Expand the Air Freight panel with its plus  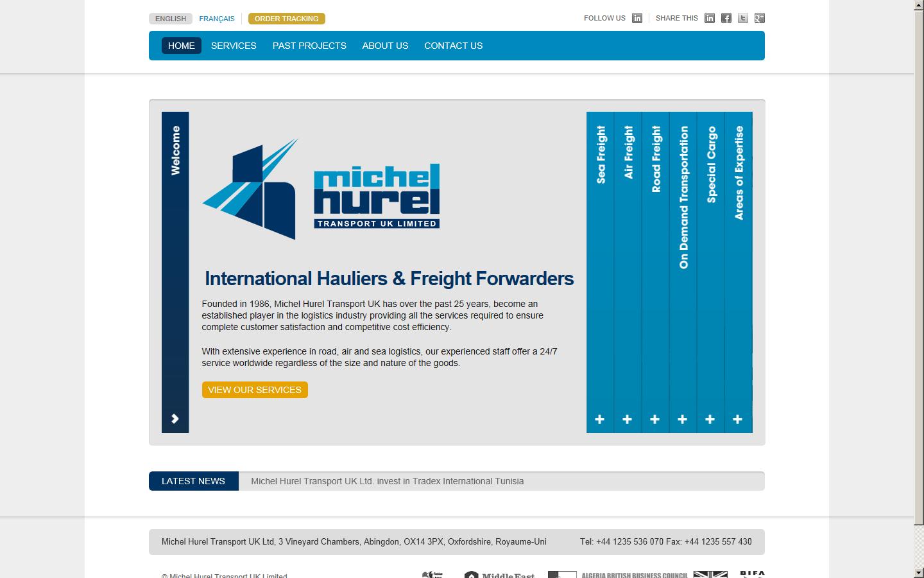click(x=627, y=419)
